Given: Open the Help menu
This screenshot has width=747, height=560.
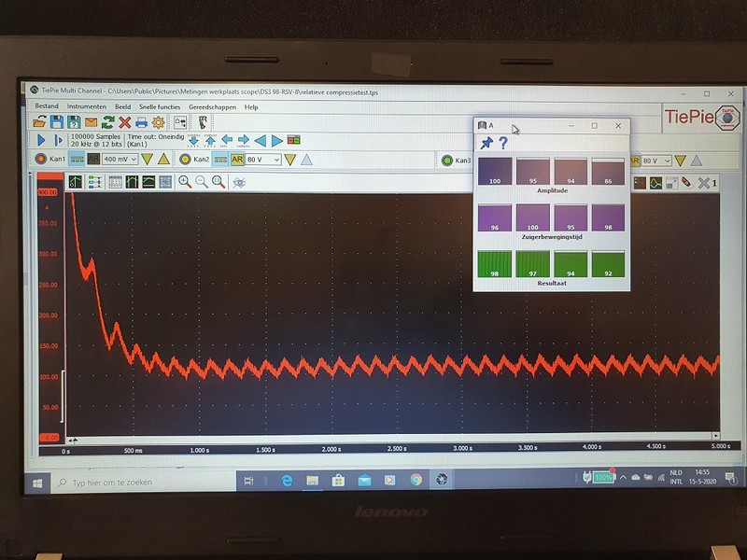Looking at the screenshot, I should pos(251,107).
